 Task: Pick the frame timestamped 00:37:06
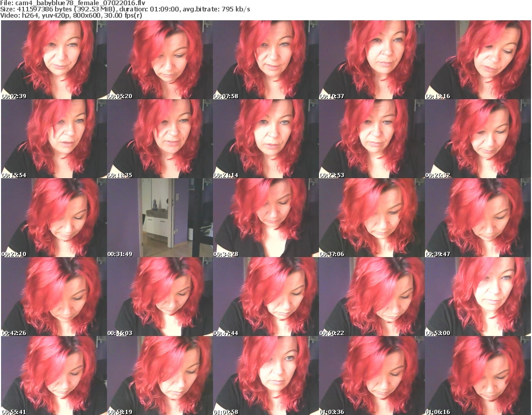click(372, 218)
